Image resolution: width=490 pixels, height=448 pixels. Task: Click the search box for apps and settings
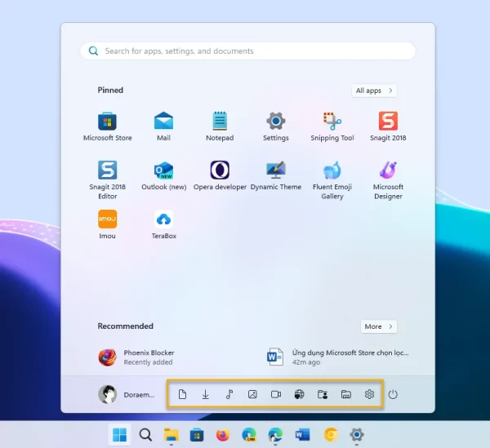tap(247, 51)
